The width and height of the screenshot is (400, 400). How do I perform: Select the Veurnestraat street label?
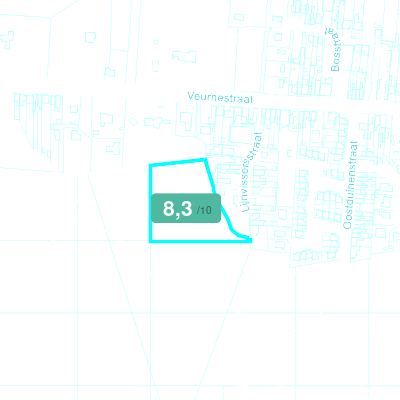point(220,97)
